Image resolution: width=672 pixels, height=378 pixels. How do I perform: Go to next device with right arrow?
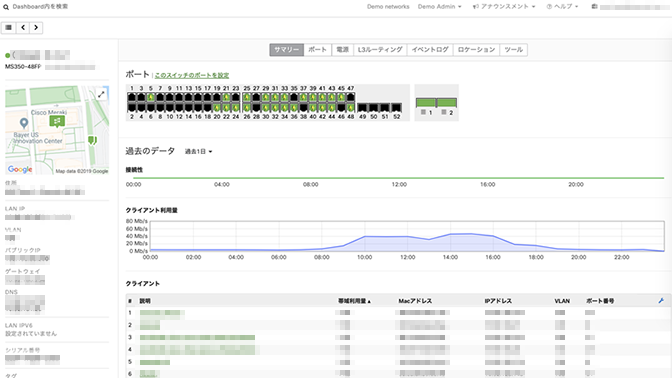tap(36, 27)
